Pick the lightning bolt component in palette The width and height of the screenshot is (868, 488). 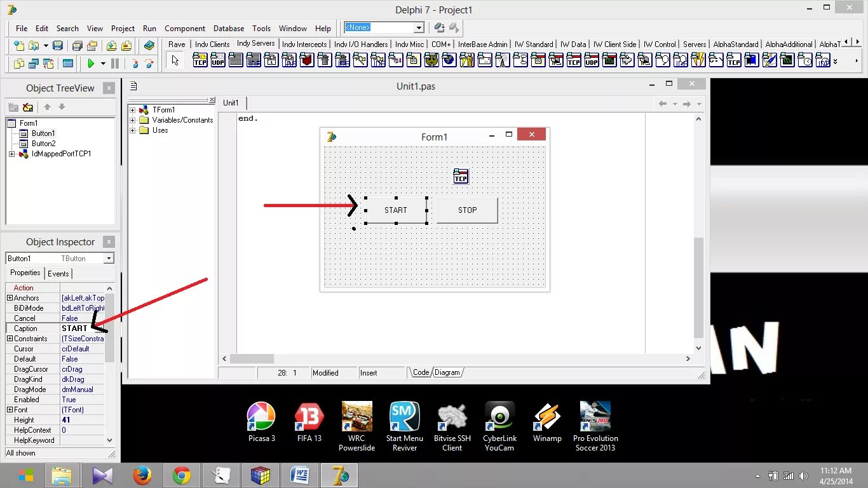tap(698, 60)
